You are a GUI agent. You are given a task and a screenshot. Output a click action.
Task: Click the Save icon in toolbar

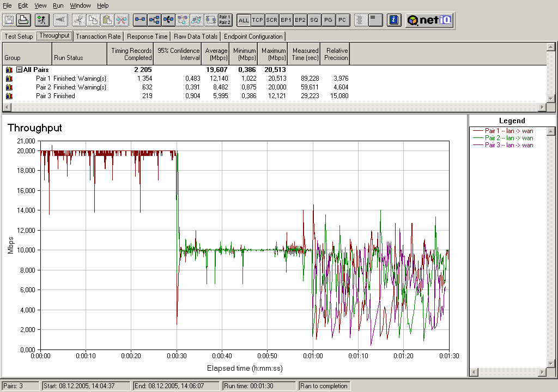pyautogui.click(x=9, y=20)
